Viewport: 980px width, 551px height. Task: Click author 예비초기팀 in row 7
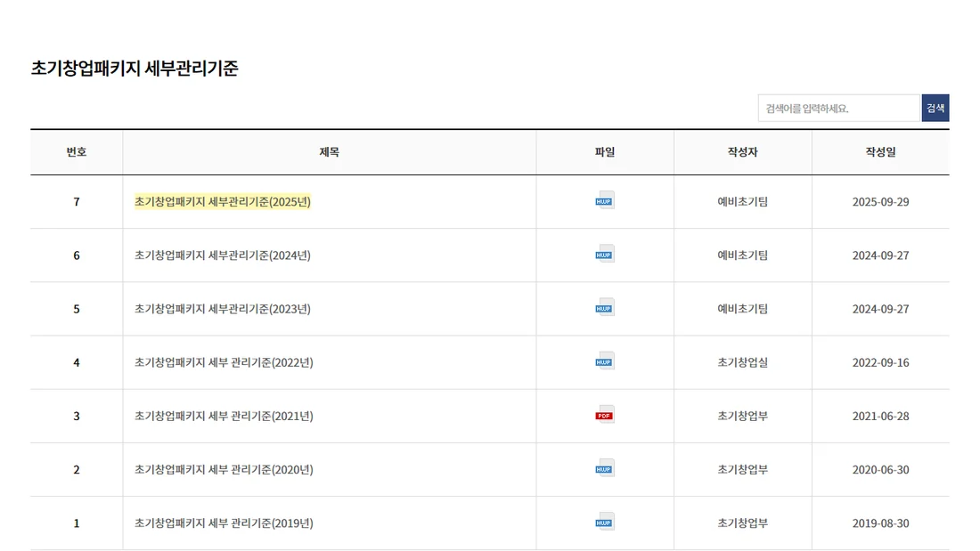(x=742, y=202)
